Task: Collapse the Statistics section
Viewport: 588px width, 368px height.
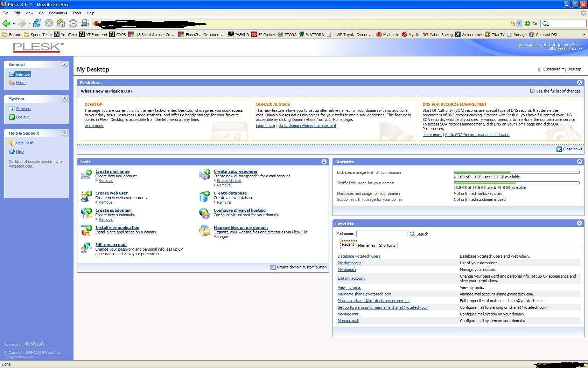Action: pyautogui.click(x=579, y=162)
